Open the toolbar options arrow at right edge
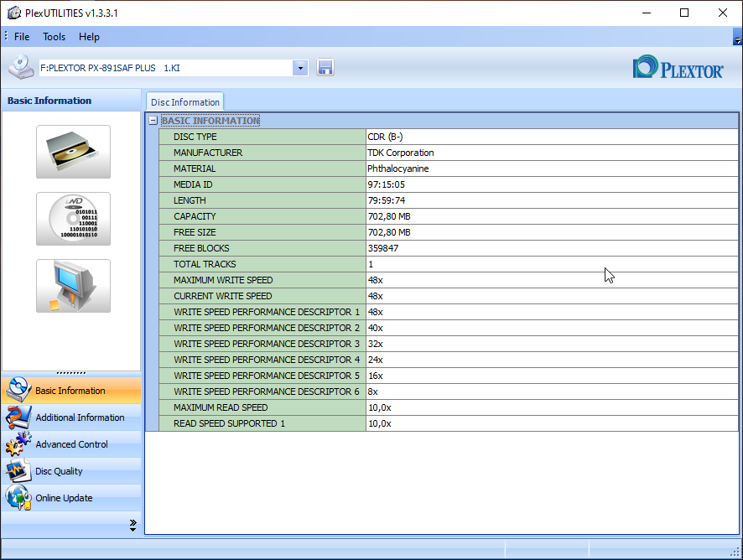 (x=737, y=37)
